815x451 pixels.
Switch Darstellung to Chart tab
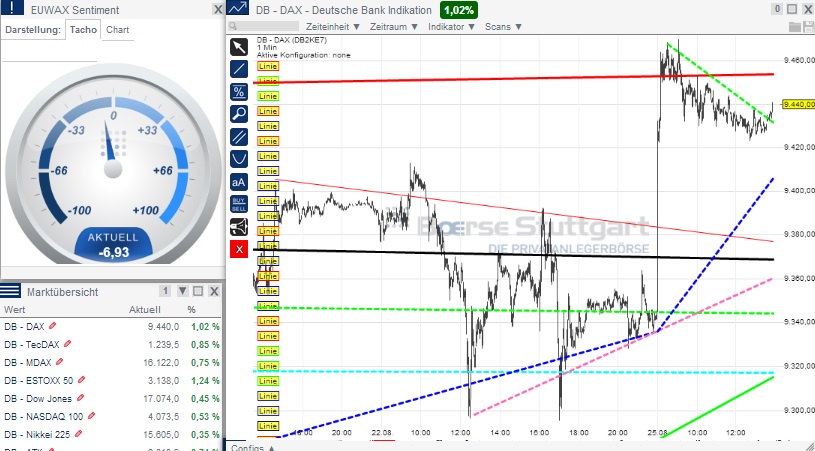(117, 30)
